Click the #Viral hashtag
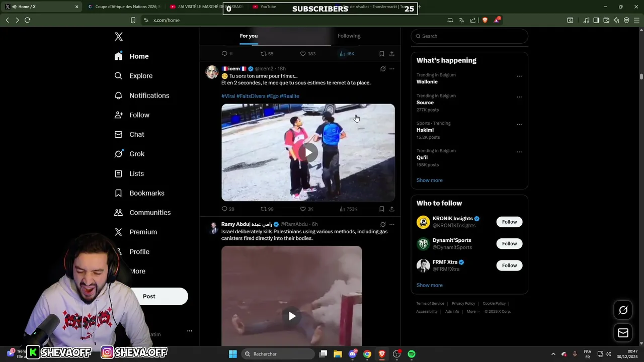This screenshot has width=644, height=362. pyautogui.click(x=228, y=96)
